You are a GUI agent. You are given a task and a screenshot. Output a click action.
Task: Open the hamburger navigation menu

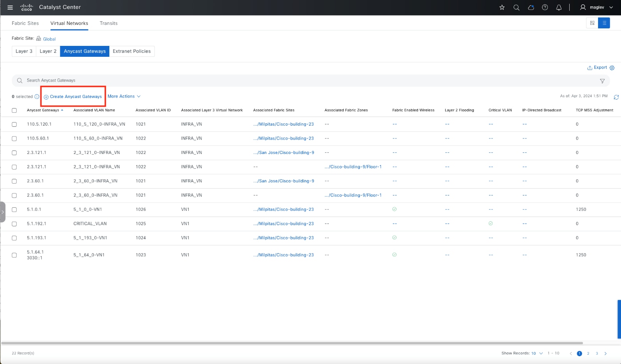[10, 7]
